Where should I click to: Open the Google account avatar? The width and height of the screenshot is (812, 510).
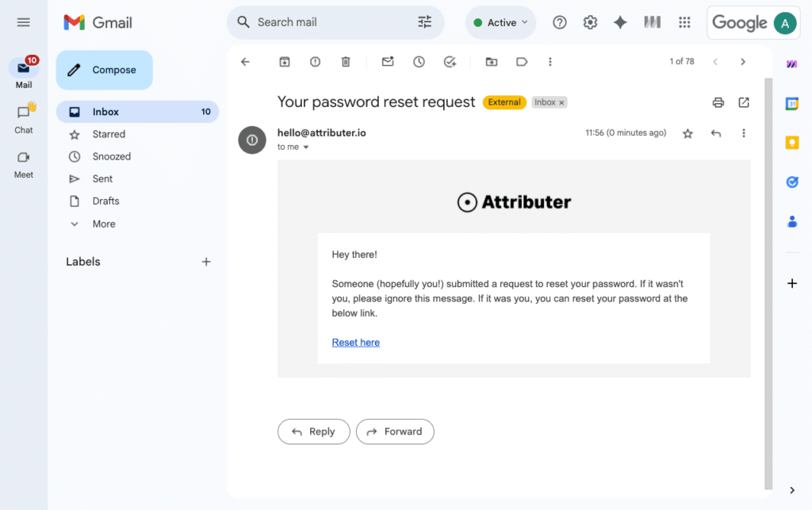coord(784,23)
